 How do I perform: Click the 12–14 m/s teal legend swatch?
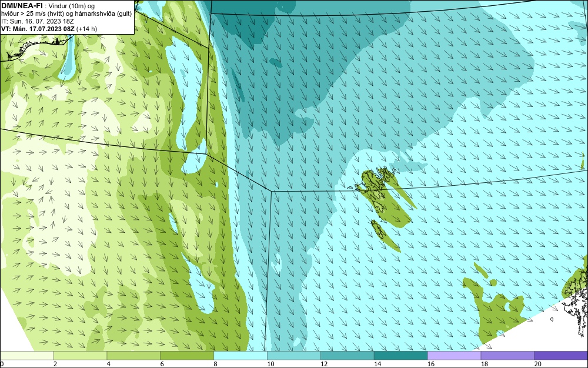[348, 355]
